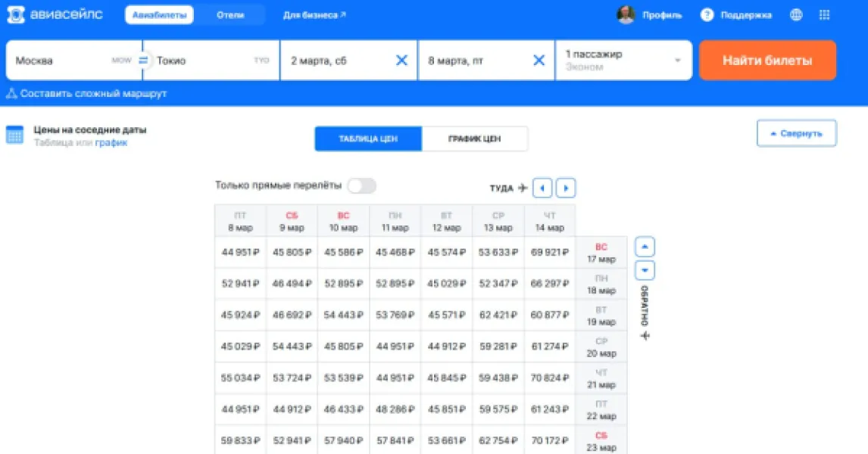Click the ВС 10 мар column header
The width and height of the screenshot is (868, 454).
click(343, 221)
